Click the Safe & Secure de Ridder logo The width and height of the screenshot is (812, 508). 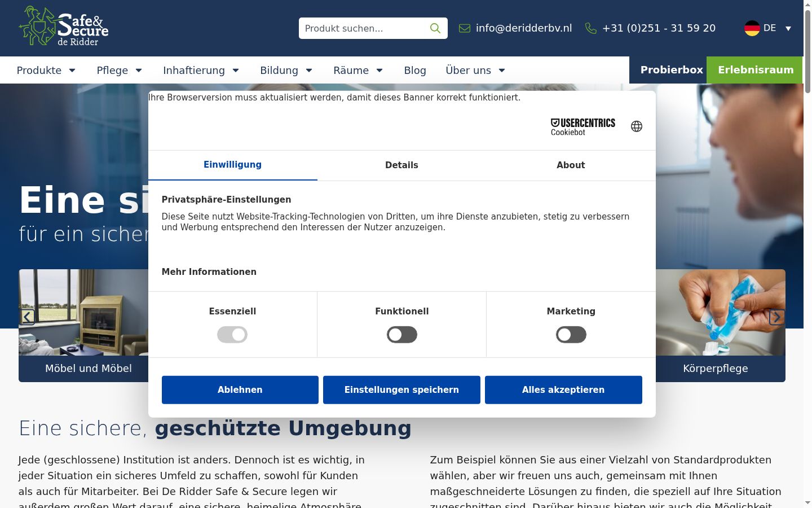click(63, 26)
